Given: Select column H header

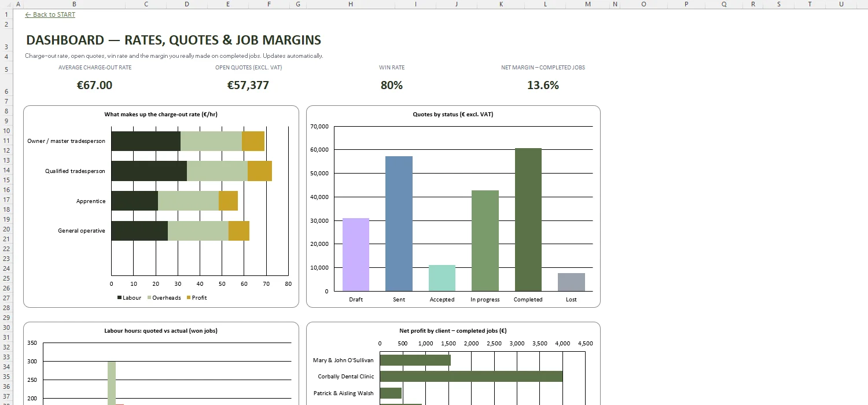Looking at the screenshot, I should 351,4.
